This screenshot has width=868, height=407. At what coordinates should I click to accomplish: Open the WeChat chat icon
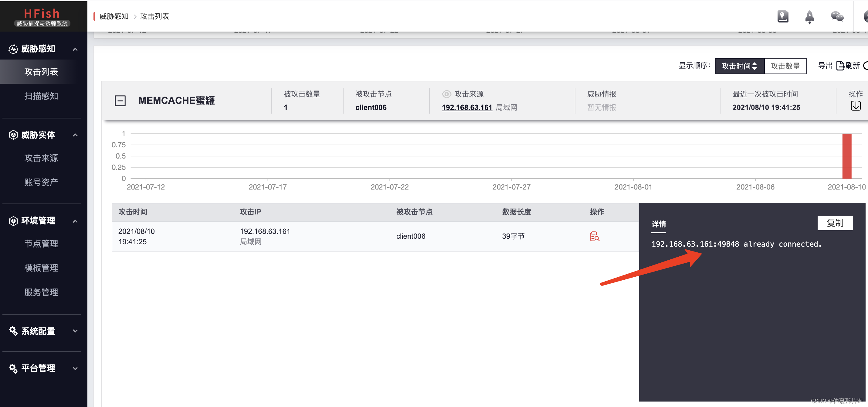pyautogui.click(x=837, y=16)
